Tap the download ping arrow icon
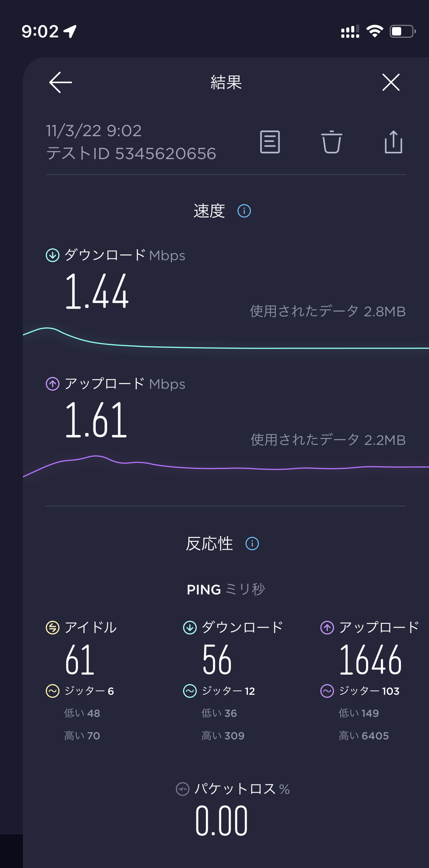Image resolution: width=429 pixels, height=868 pixels. (x=190, y=627)
